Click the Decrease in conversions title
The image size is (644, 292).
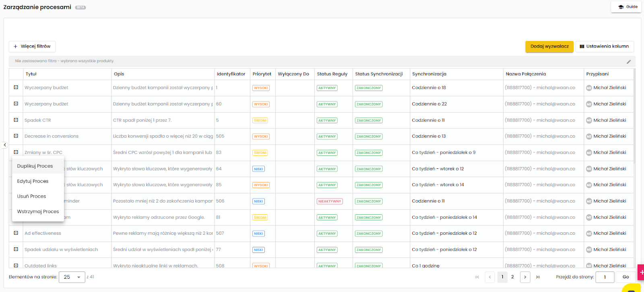point(52,136)
